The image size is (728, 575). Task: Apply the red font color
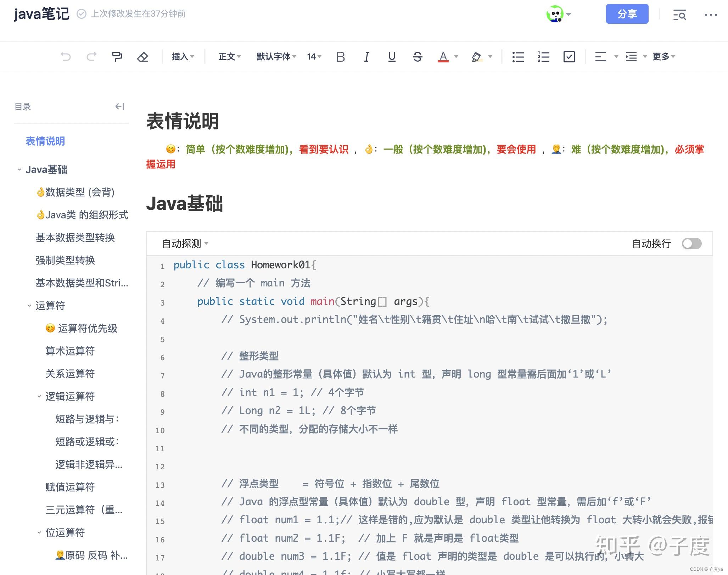[x=443, y=57]
